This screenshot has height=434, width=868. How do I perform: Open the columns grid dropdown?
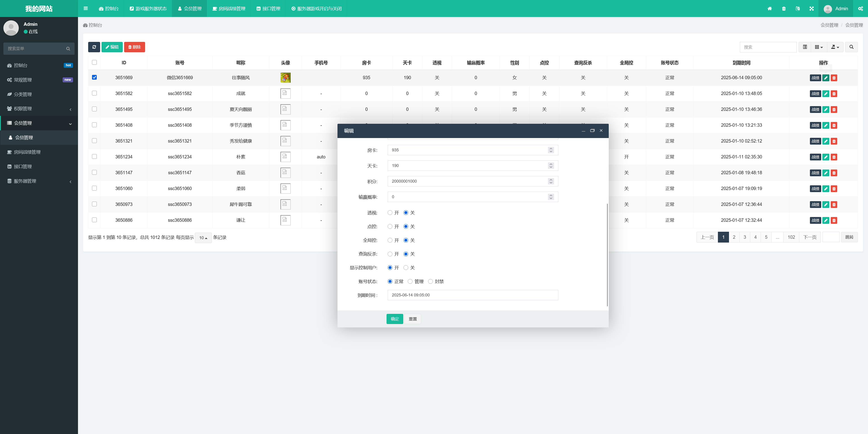point(818,47)
